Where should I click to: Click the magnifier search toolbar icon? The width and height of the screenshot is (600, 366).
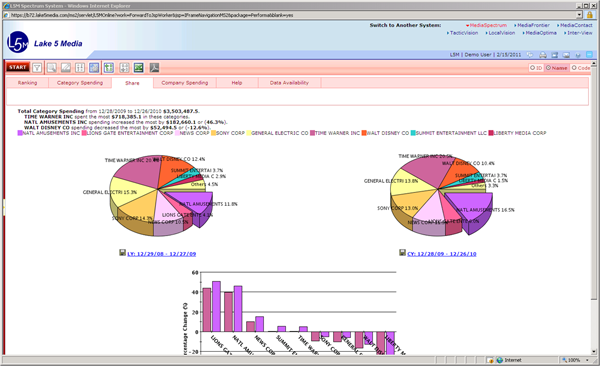click(x=52, y=68)
